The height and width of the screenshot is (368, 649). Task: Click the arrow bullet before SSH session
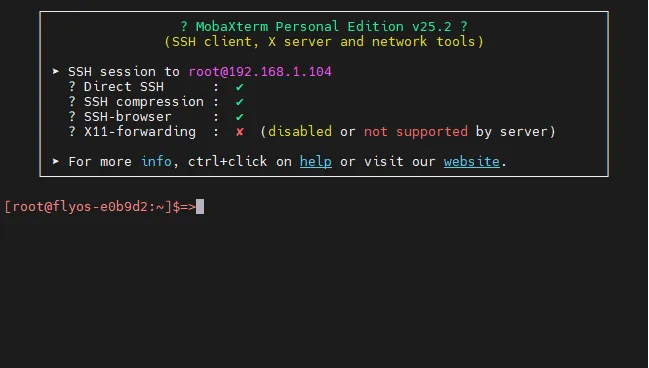click(x=56, y=71)
